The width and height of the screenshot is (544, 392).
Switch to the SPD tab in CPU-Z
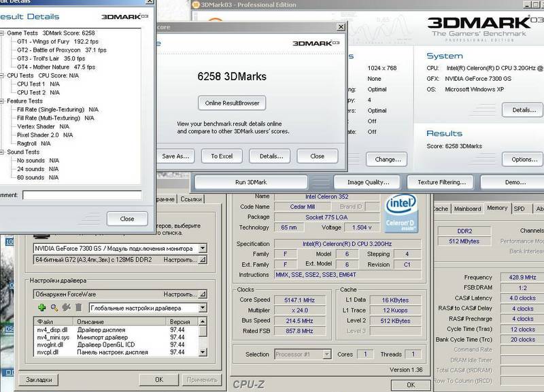[x=521, y=209]
